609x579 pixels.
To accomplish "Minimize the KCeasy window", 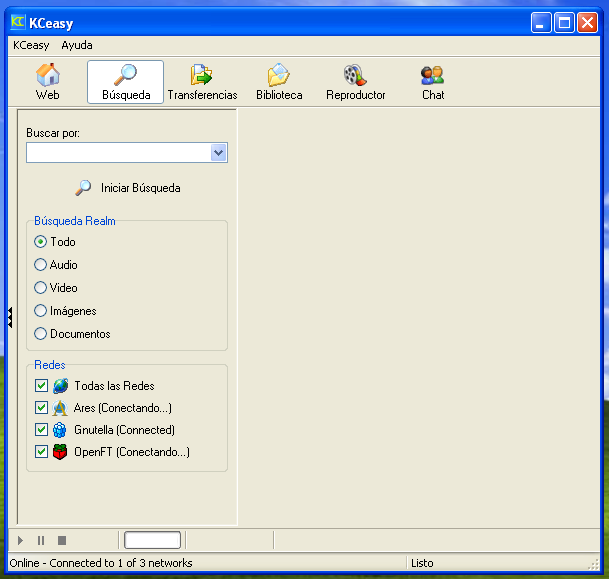I will pyautogui.click(x=541, y=23).
